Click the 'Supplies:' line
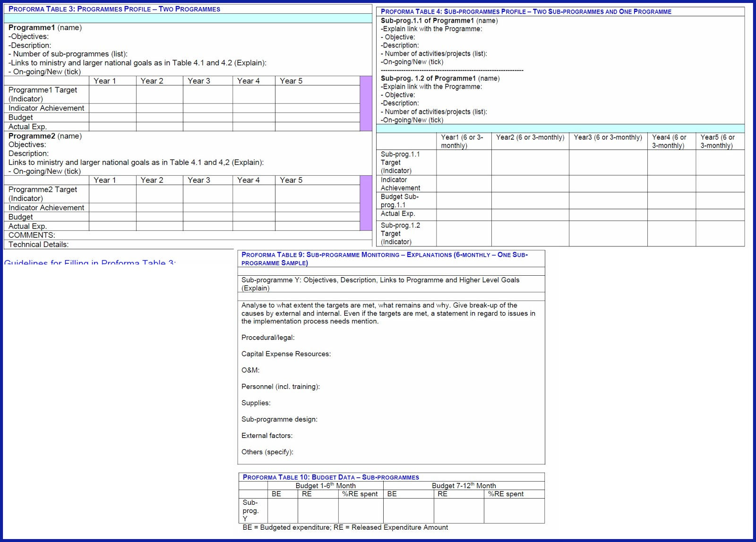Viewport: 756px width, 542px height. point(256,403)
